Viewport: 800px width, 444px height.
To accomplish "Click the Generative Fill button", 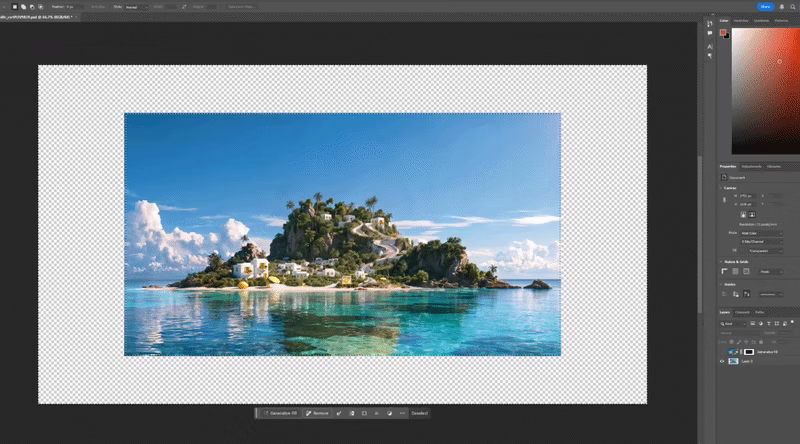I will [x=280, y=413].
